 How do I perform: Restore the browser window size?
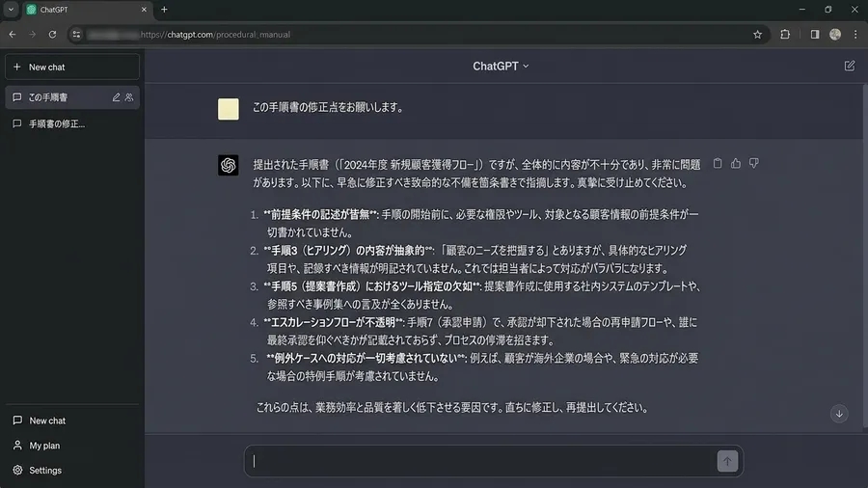pos(828,10)
